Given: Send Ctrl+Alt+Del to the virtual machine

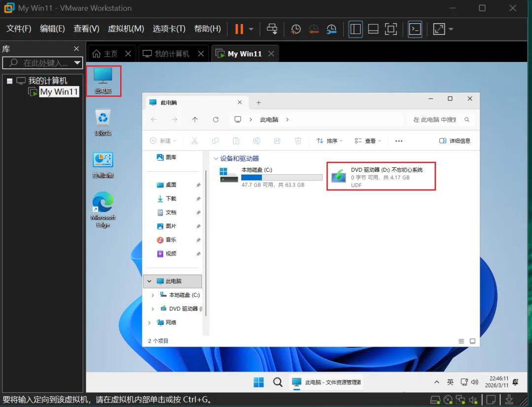Looking at the screenshot, I should pyautogui.click(x=272, y=29).
